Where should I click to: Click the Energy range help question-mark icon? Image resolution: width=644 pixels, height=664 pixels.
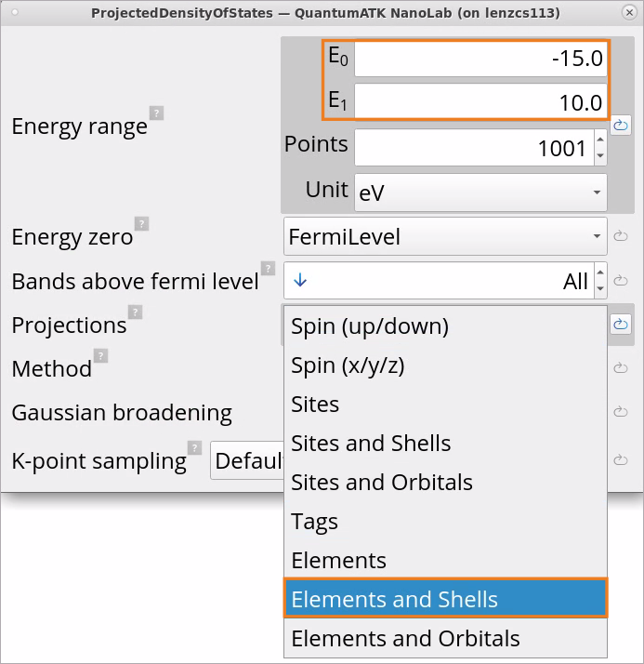pos(156,113)
